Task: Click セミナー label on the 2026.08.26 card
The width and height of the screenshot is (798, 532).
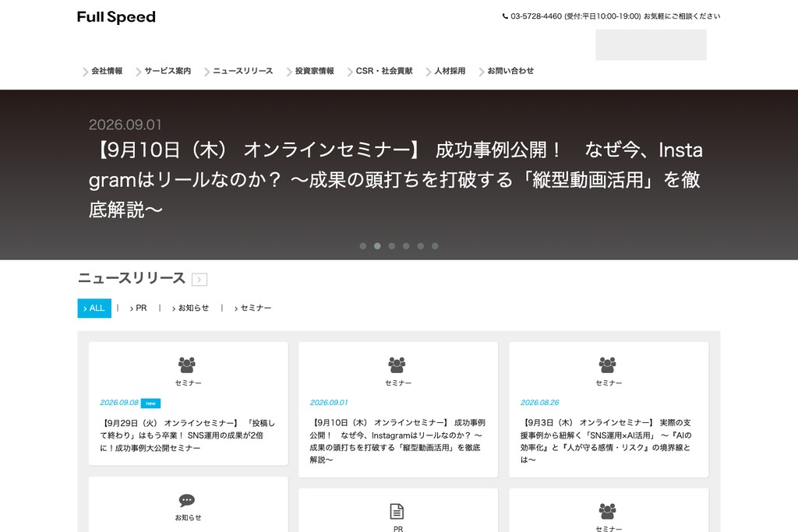Action: click(609, 383)
